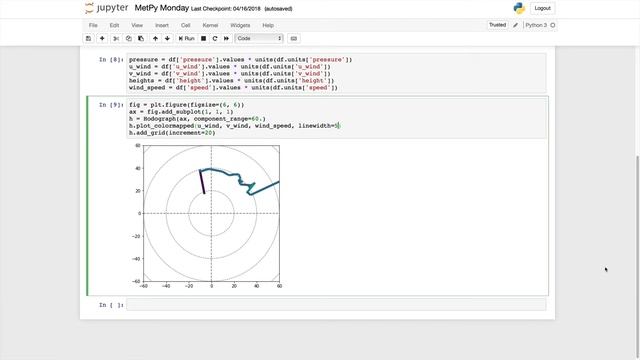Click into code cell In [9]
Viewport: 640px width, 360px height.
(x=336, y=118)
